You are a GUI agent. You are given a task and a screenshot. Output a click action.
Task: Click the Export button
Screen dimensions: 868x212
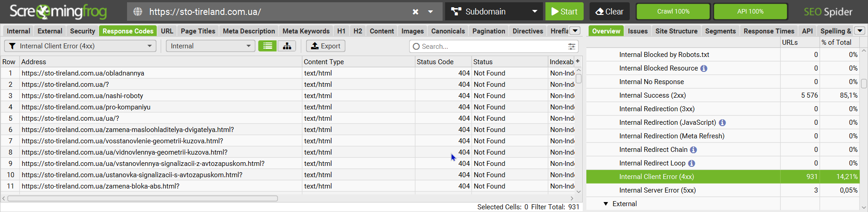(325, 46)
